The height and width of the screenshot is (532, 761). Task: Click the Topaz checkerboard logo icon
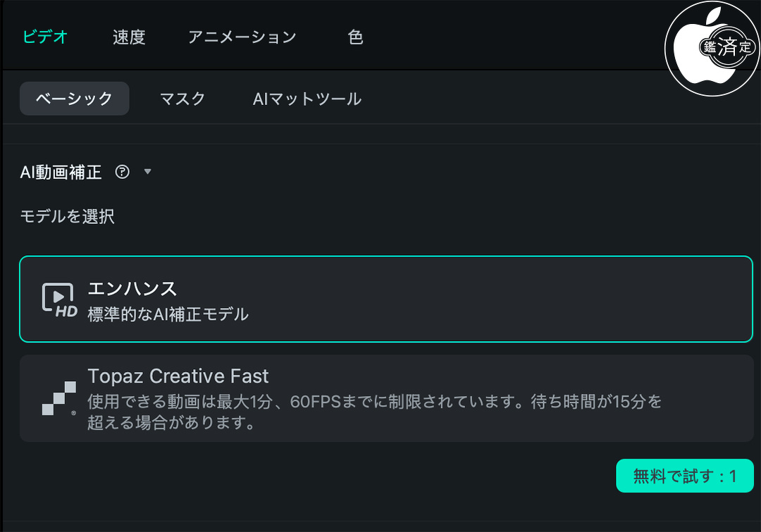tap(59, 399)
